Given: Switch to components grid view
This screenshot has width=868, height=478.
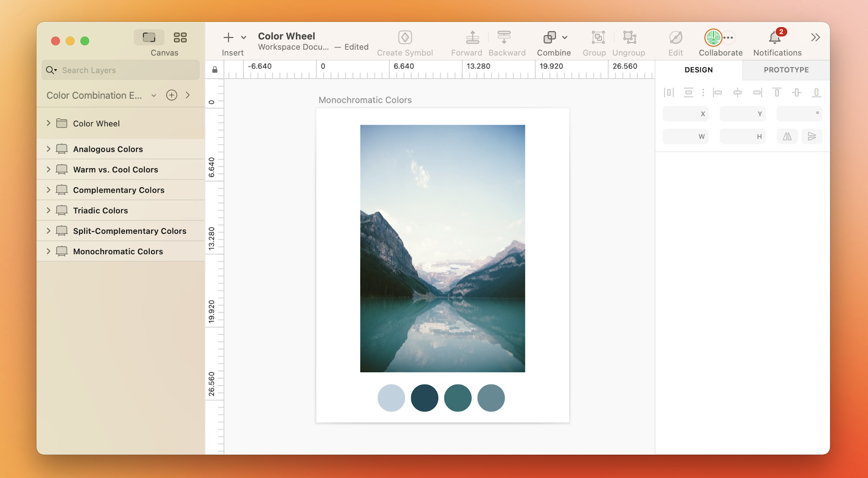Looking at the screenshot, I should (x=180, y=38).
